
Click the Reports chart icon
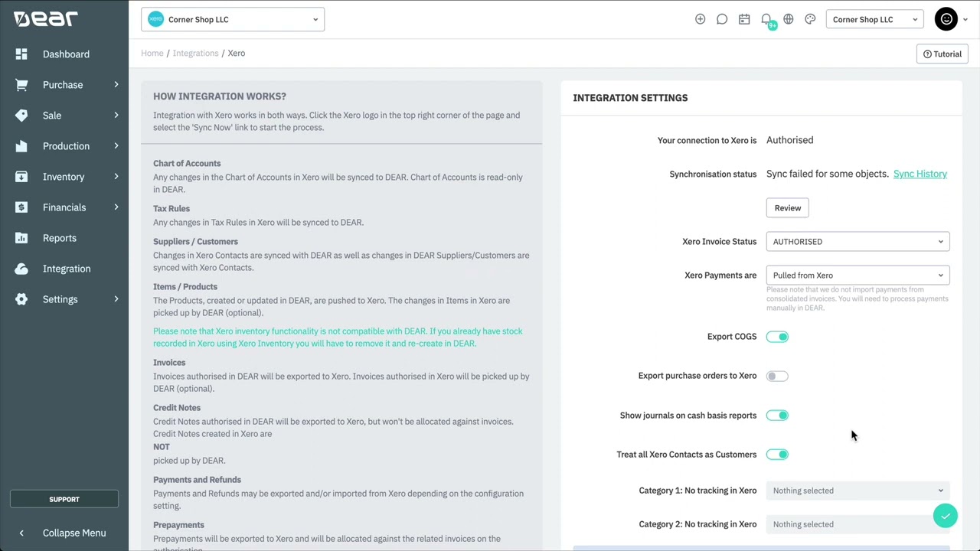(x=21, y=238)
